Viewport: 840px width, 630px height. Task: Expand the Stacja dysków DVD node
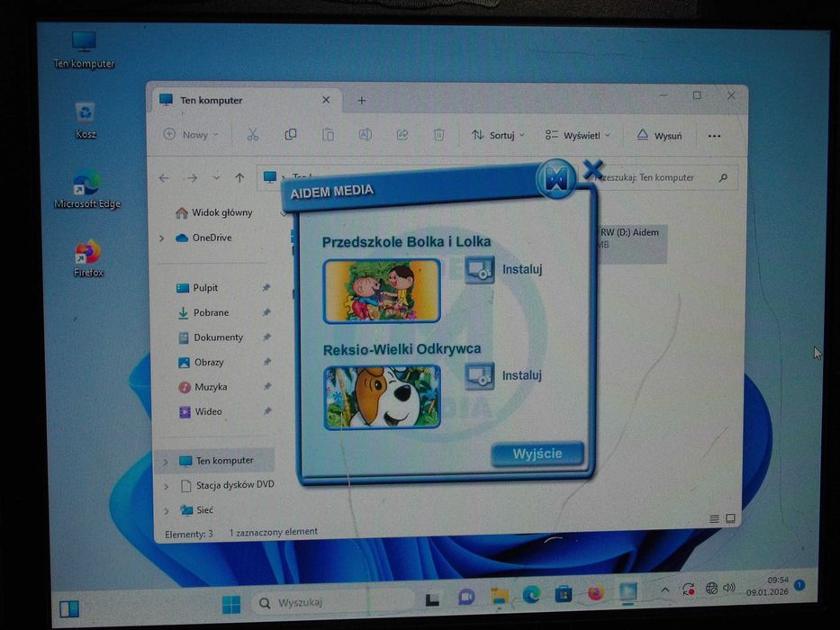[166, 486]
